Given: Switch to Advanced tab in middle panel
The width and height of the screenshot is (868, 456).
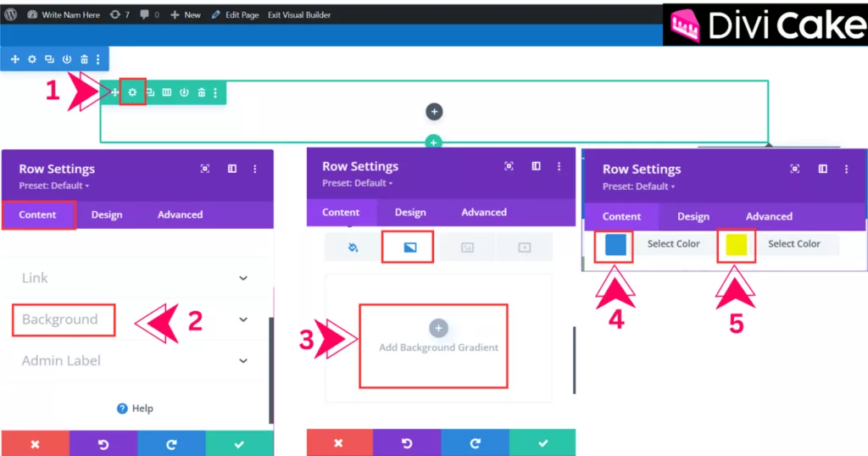Looking at the screenshot, I should tap(484, 212).
